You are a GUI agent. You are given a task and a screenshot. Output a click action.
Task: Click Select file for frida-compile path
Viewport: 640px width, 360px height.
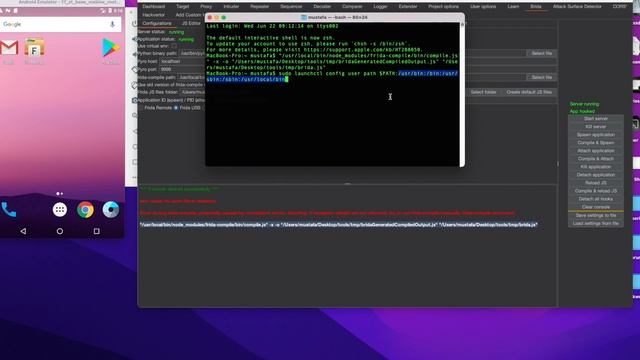coord(541,77)
